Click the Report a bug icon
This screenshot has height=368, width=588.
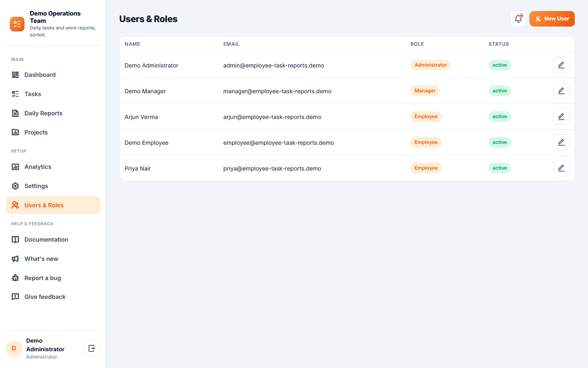coord(16,278)
